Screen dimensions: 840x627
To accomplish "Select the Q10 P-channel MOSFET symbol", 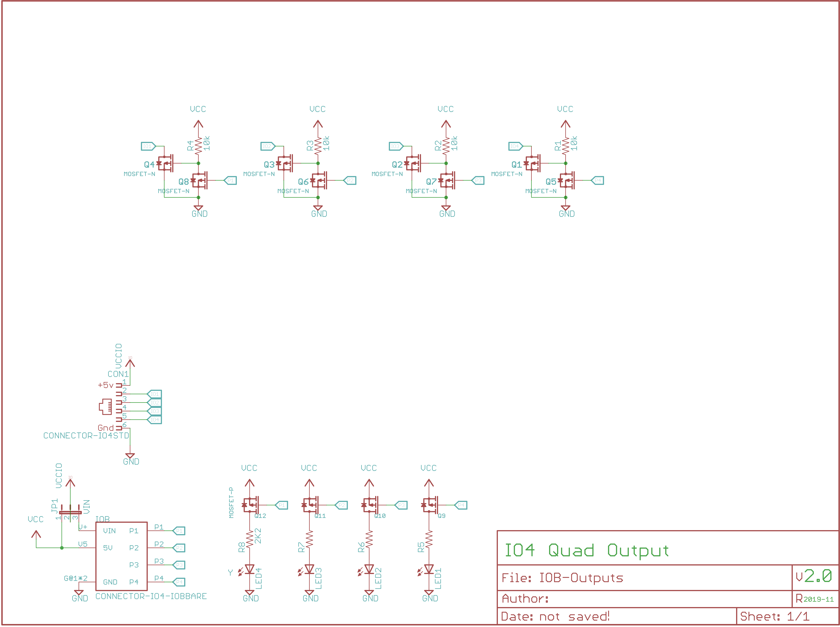I will pos(370,505).
